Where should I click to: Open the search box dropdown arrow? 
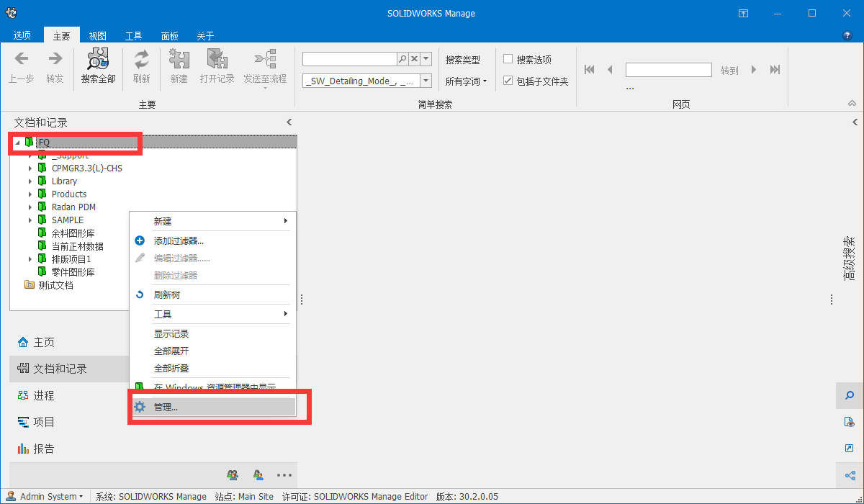[x=426, y=59]
